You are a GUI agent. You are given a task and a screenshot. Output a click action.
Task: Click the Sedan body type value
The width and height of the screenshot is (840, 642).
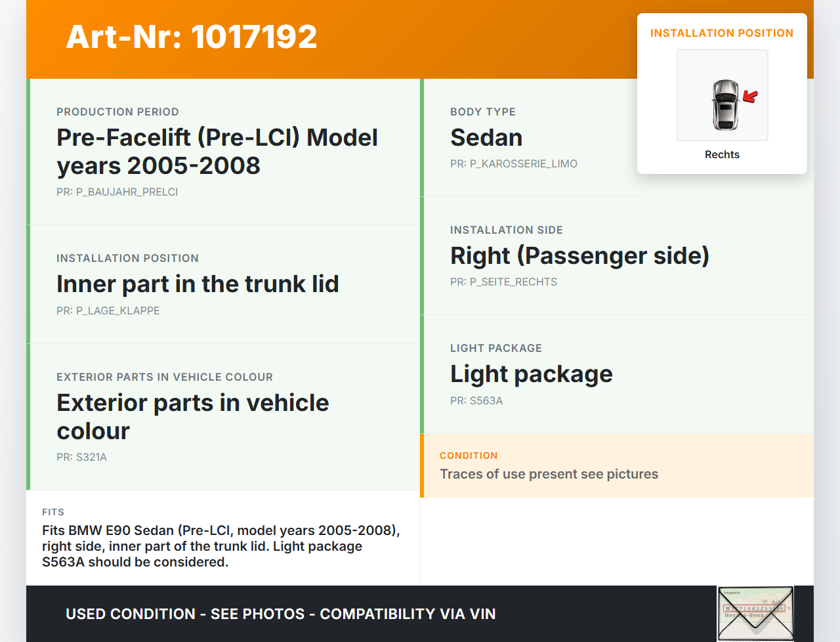486,138
